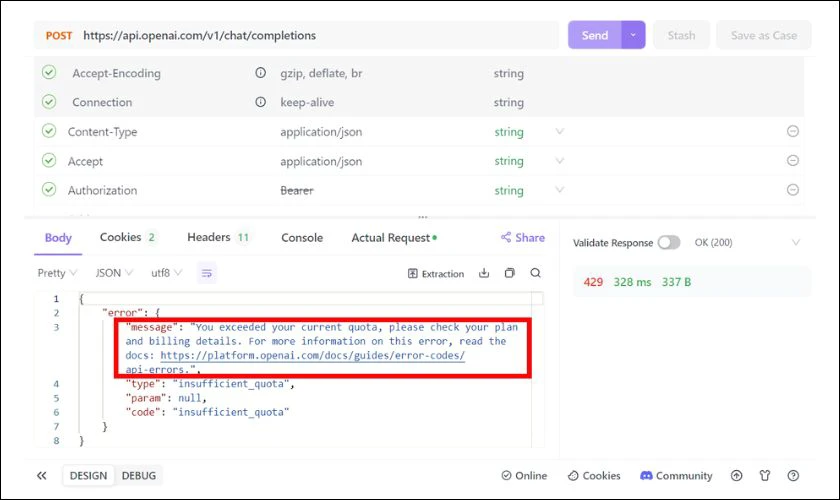Click the info icon beside Connection
The image size is (840, 500).
(260, 102)
